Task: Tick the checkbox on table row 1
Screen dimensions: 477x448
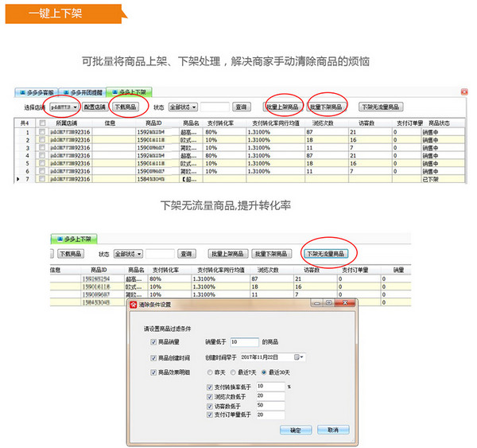Action: point(42,131)
